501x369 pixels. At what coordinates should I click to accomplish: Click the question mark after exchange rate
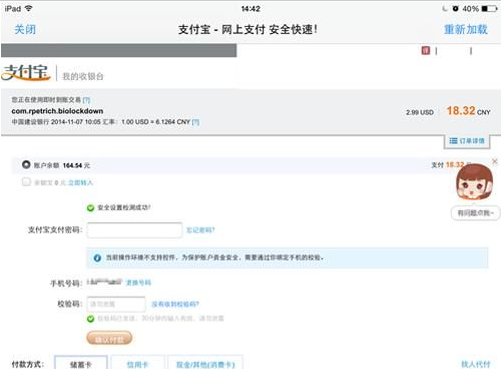tap(196, 122)
